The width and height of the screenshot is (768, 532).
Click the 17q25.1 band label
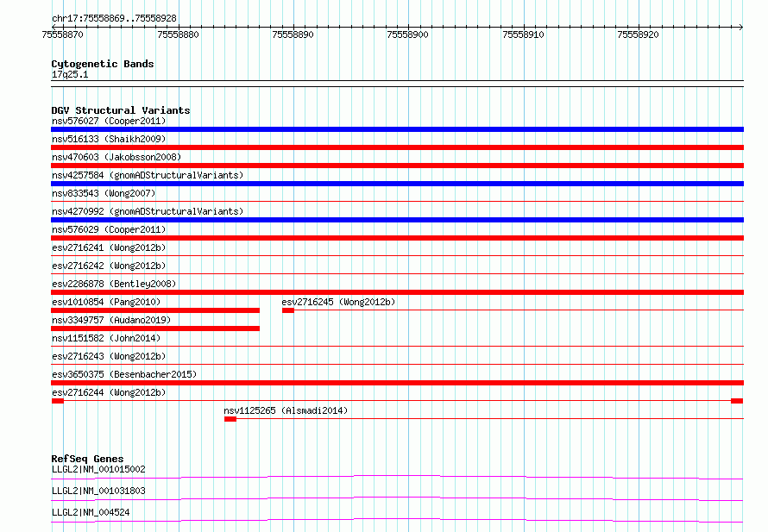tap(70, 74)
